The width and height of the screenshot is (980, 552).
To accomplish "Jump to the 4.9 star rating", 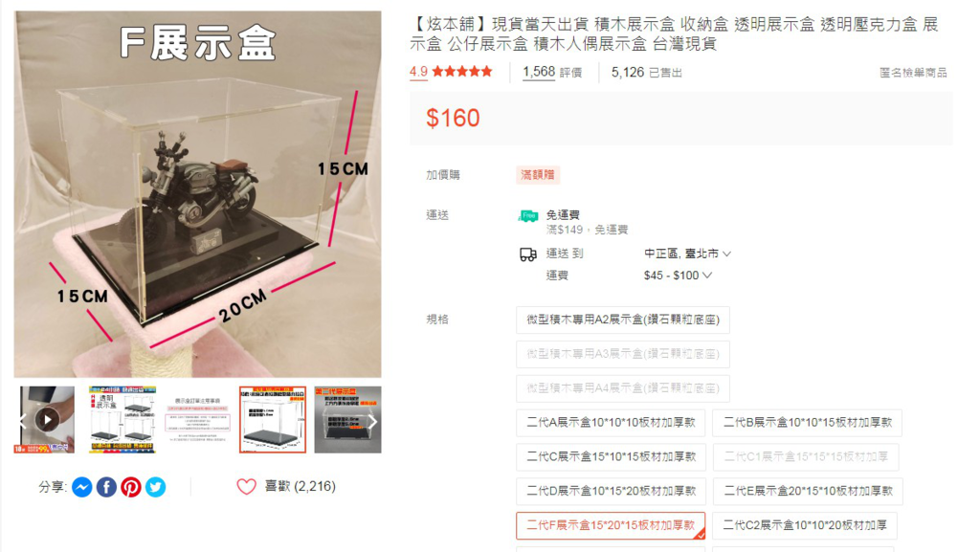I will (x=451, y=72).
